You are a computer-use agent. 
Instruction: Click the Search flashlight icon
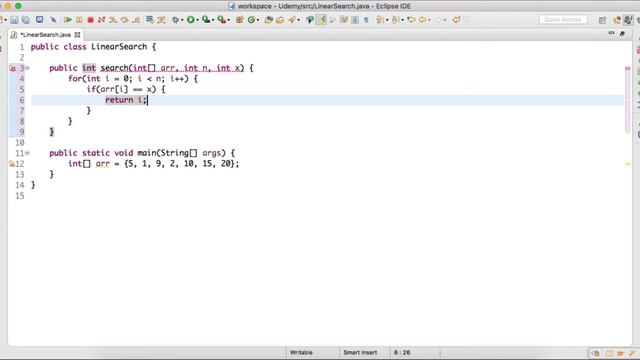(292, 20)
